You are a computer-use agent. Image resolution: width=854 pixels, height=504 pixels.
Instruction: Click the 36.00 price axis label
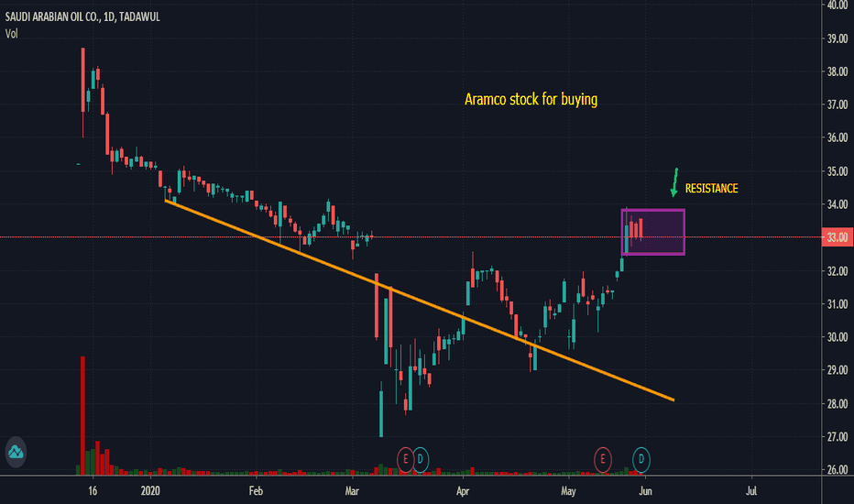pos(838,137)
